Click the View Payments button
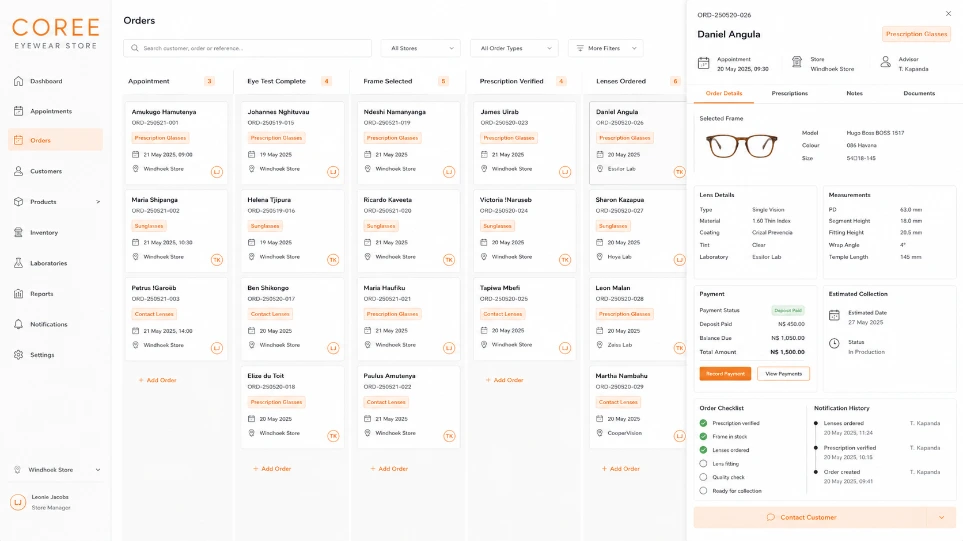Image resolution: width=963 pixels, height=541 pixels. point(784,373)
